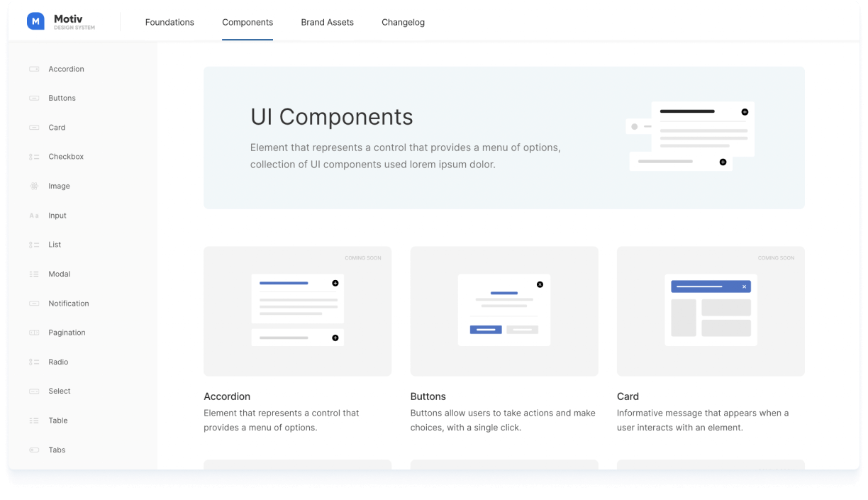Select Modal in the sidebar
This screenshot has height=500, width=868.
tap(60, 274)
